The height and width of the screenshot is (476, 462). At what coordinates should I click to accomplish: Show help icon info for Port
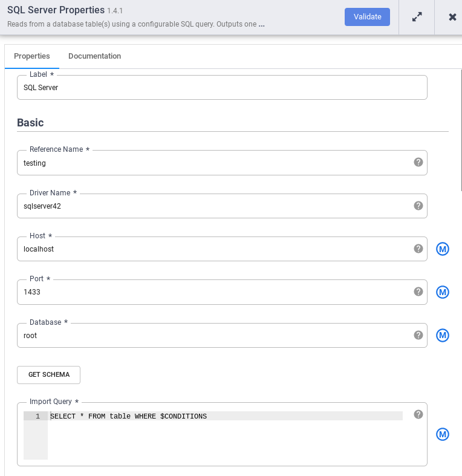[418, 292]
